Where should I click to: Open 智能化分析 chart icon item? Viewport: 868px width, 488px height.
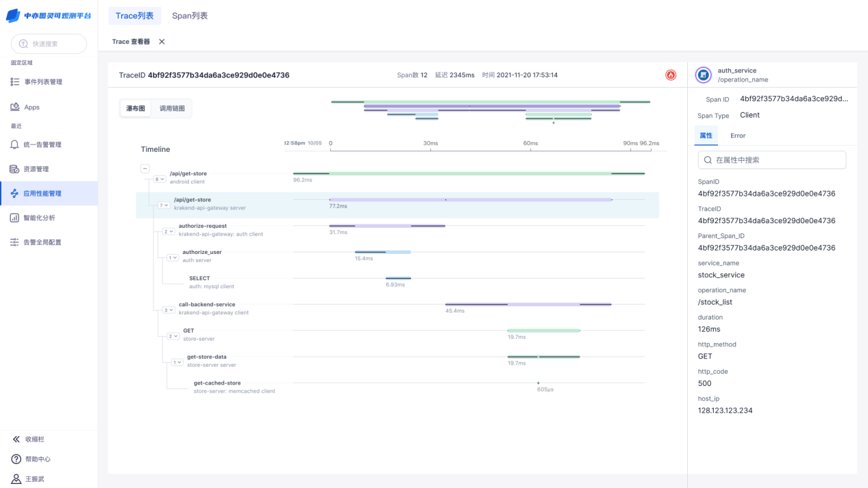(x=39, y=218)
